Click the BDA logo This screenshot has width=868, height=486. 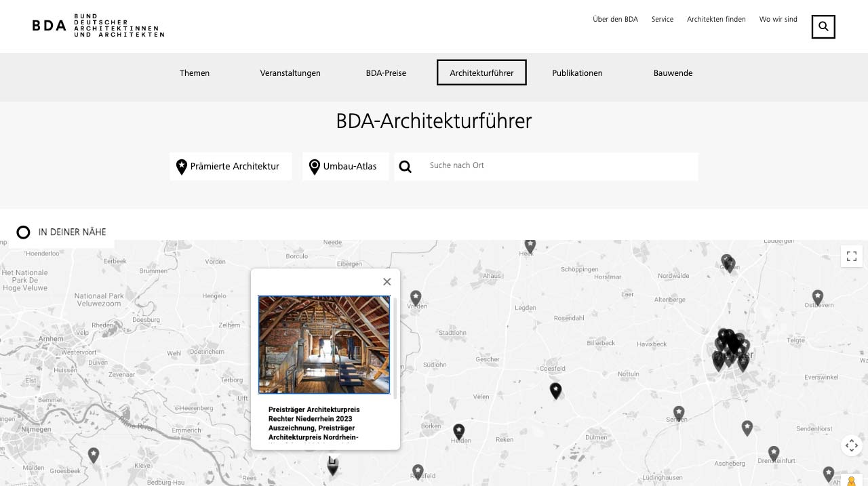[x=98, y=26]
